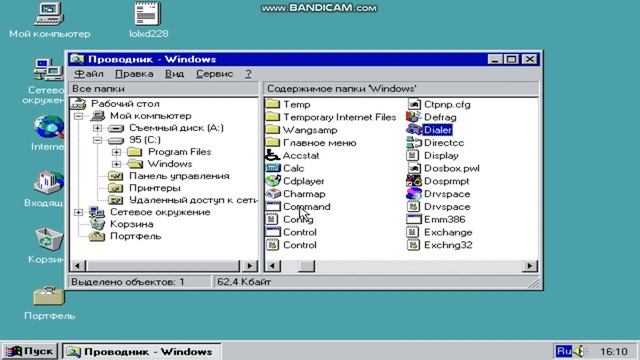
Task: Select the Temp folder icon
Action: (x=272, y=104)
